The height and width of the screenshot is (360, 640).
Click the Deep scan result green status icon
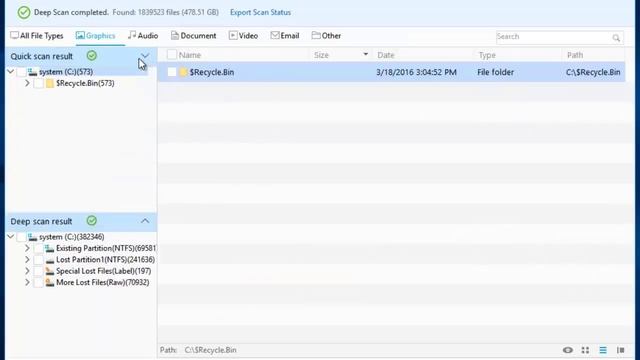click(92, 221)
